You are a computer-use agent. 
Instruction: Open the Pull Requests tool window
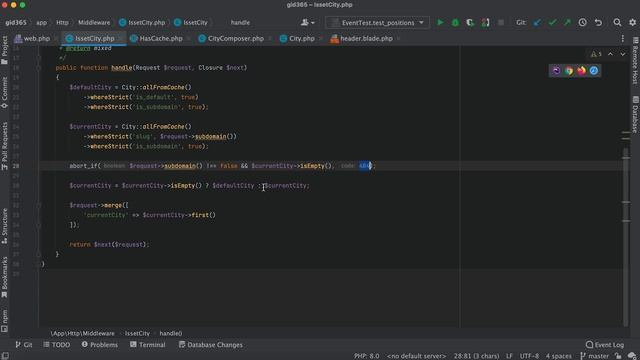pos(4,146)
